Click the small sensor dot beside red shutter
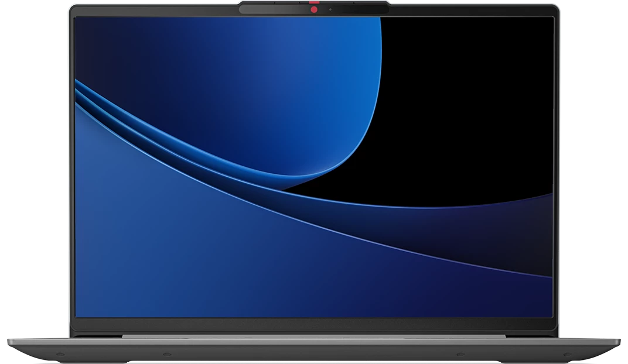The image size is (628, 364). tap(330, 9)
